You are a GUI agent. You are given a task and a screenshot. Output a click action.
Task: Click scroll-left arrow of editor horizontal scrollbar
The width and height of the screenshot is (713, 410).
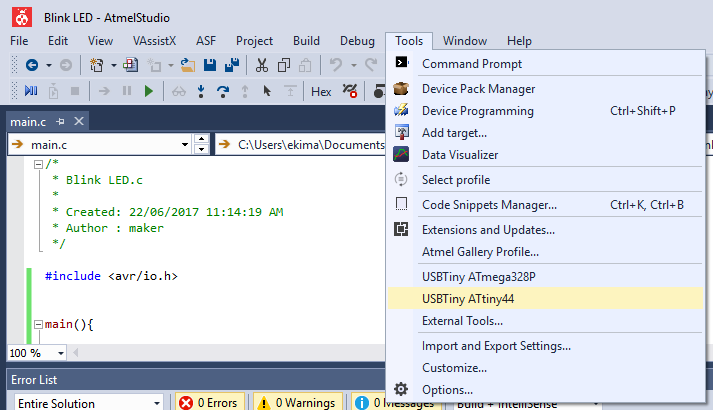click(x=75, y=353)
